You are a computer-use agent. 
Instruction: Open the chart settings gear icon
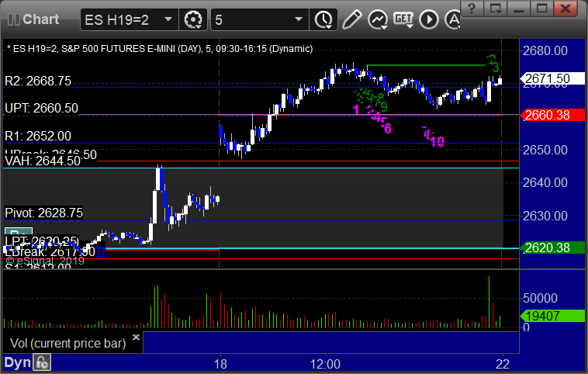[193, 19]
